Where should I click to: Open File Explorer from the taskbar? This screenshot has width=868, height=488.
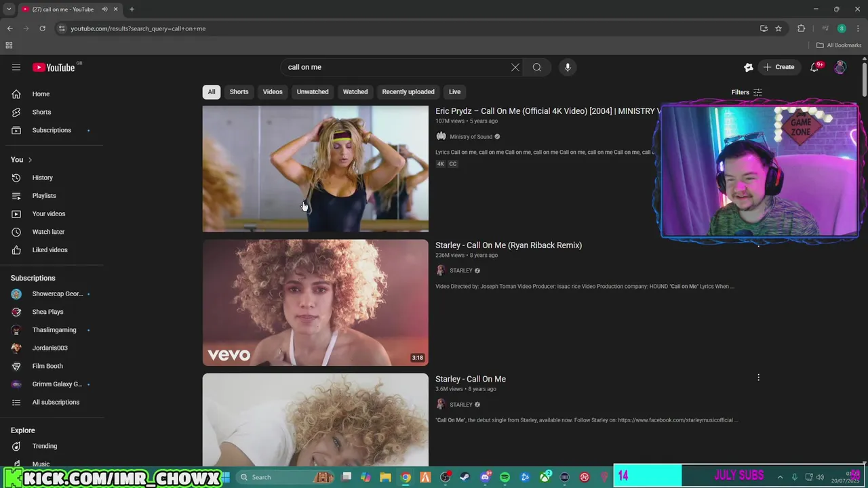click(385, 477)
